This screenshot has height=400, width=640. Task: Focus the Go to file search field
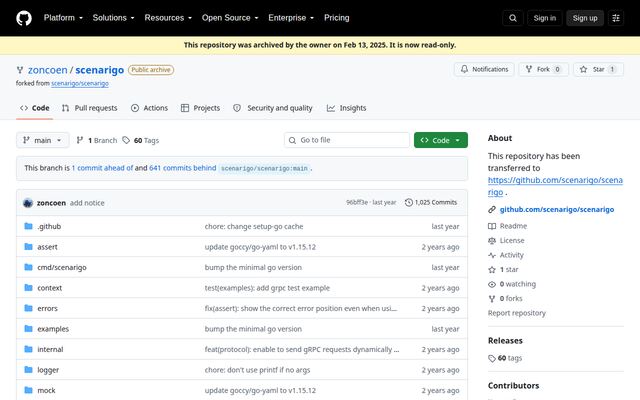coord(347,140)
